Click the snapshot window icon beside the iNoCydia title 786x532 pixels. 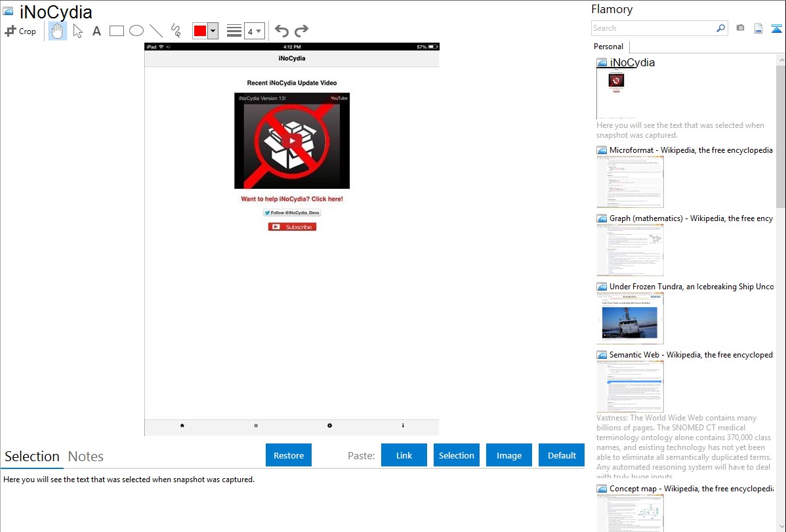click(x=8, y=11)
